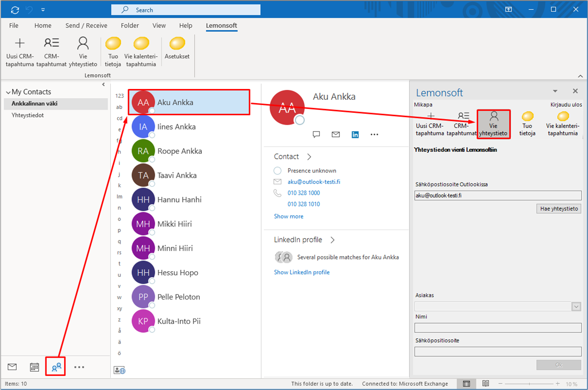Click Vie kalenteritapahtumia in the ribbon
This screenshot has width=588, height=390.
coord(141,52)
